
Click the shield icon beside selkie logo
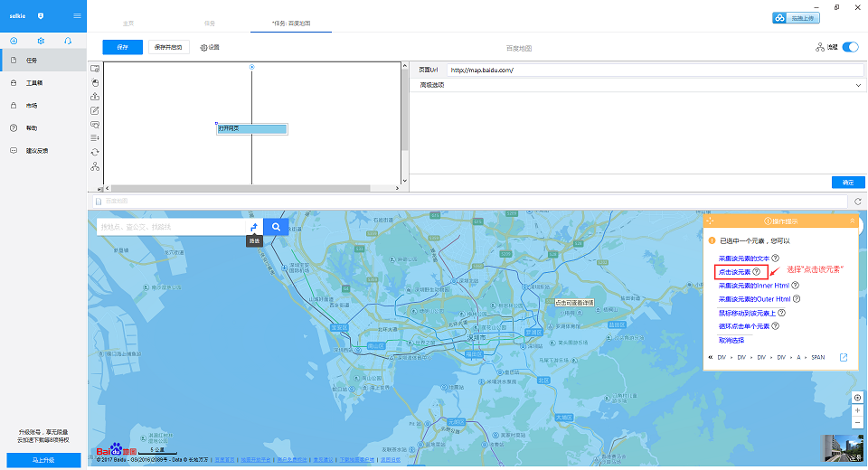[41, 16]
